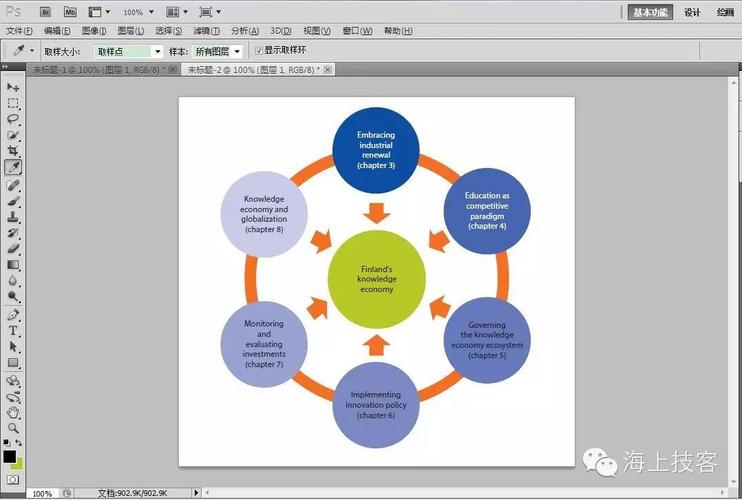This screenshot has width=742, height=500.
Task: Select the Quick Selection tool
Action: point(13,135)
